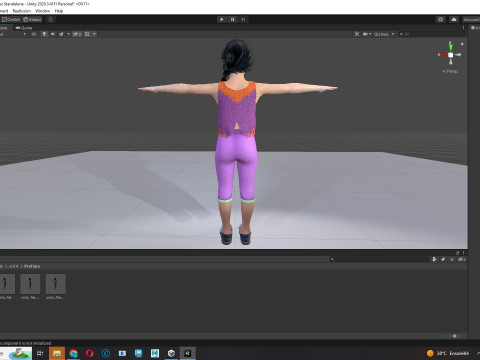Open the Help menu
480x360 pixels.
click(59, 11)
